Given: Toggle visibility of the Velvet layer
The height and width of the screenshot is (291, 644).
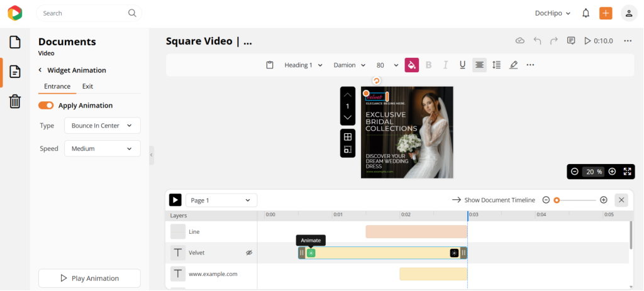Looking at the screenshot, I should pyautogui.click(x=249, y=253).
